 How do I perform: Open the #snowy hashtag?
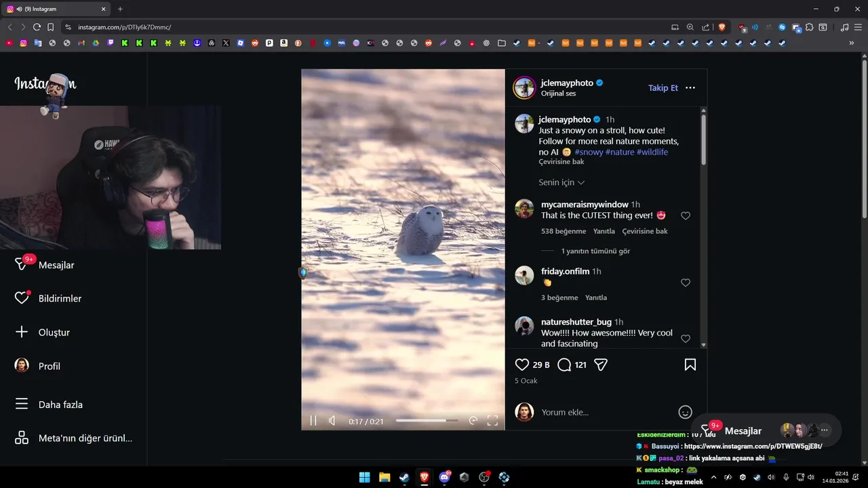[x=589, y=152]
